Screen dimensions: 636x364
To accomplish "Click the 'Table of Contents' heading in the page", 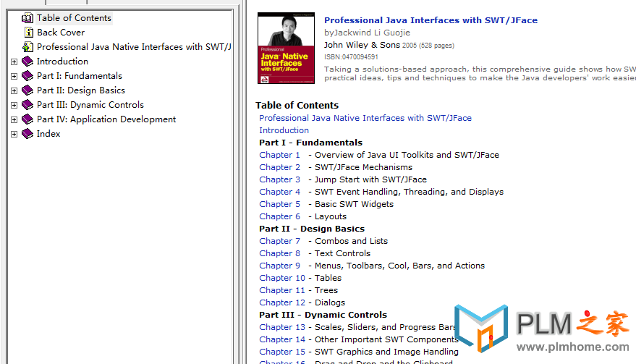I will 297,106.
